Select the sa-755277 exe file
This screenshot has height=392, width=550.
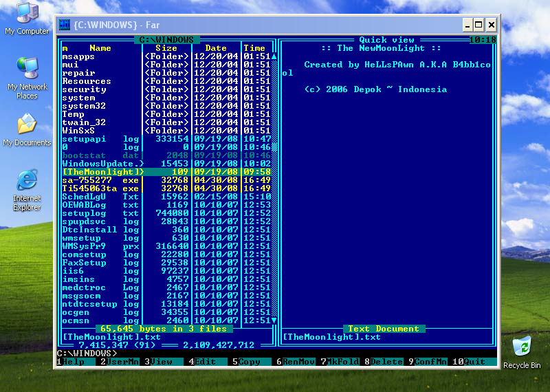click(x=166, y=180)
